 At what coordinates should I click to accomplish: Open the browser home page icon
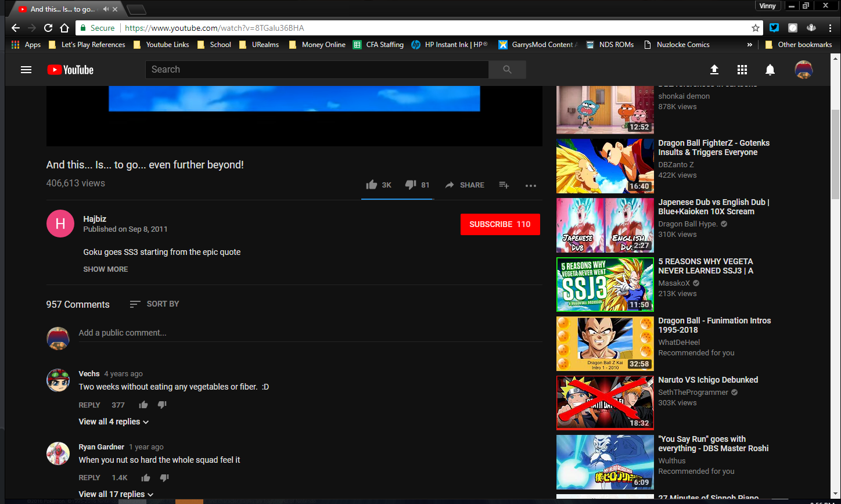pyautogui.click(x=64, y=28)
